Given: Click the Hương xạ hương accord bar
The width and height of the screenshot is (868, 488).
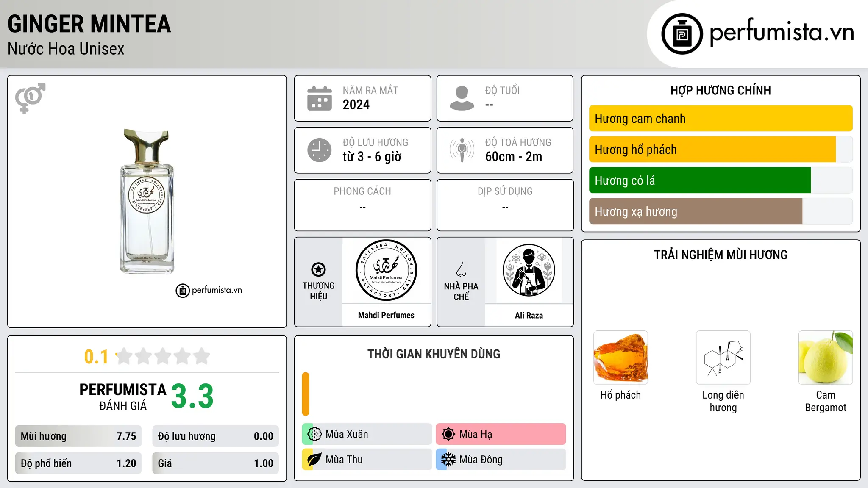Looking at the screenshot, I should coord(721,211).
